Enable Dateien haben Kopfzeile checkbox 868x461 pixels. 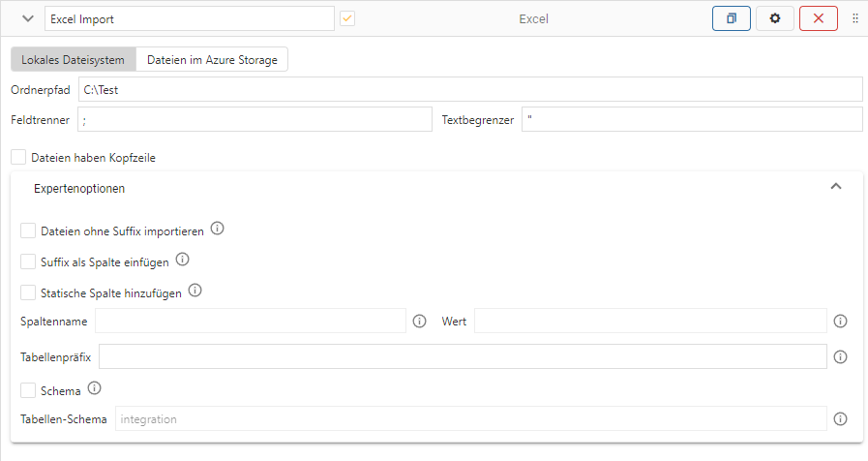tap(19, 157)
